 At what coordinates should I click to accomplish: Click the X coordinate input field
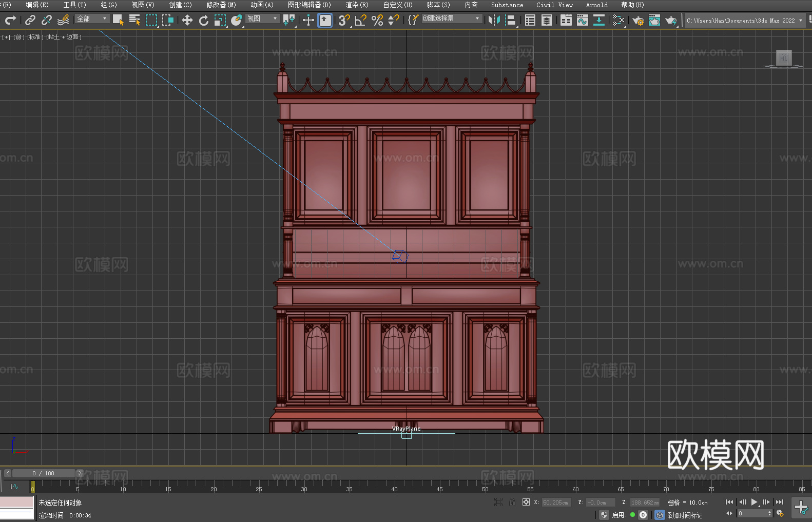click(x=556, y=502)
